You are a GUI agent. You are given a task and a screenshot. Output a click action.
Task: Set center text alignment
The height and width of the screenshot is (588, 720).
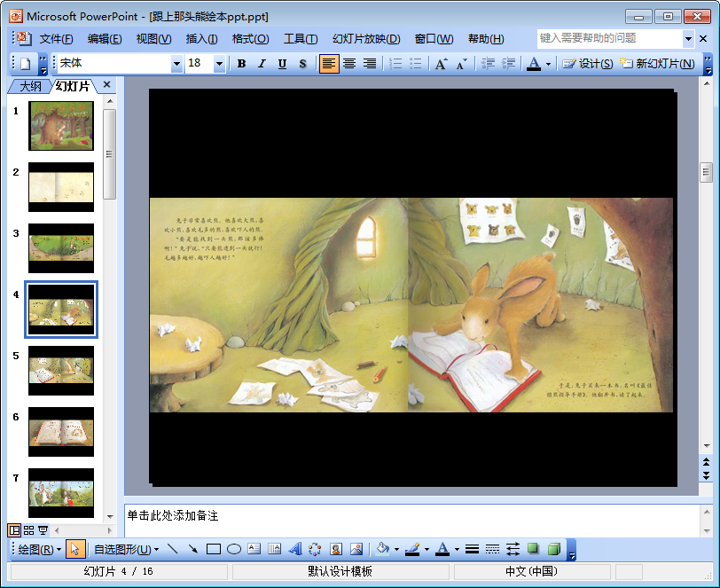tap(349, 64)
